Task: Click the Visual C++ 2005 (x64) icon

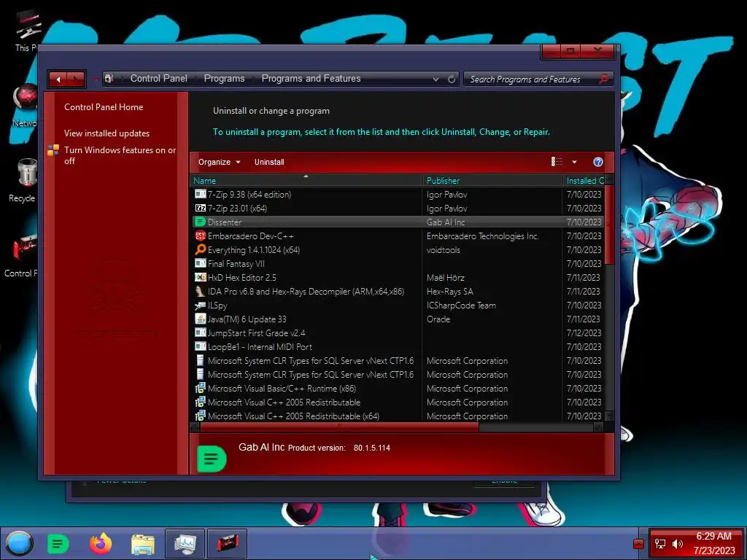Action: click(x=200, y=416)
